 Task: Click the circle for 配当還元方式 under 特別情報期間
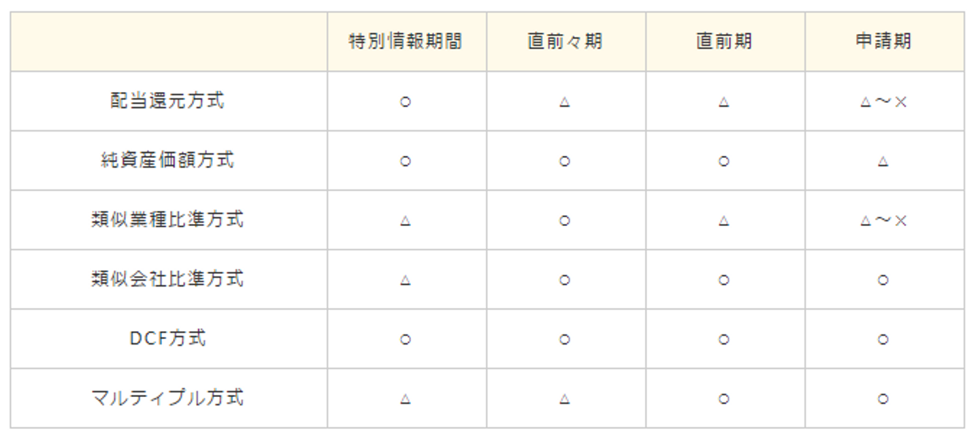click(x=406, y=102)
